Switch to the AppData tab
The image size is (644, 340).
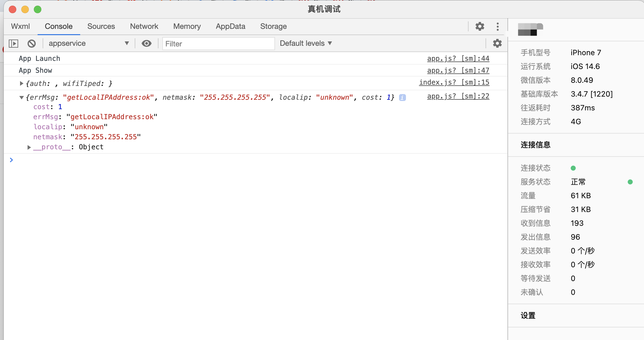230,26
